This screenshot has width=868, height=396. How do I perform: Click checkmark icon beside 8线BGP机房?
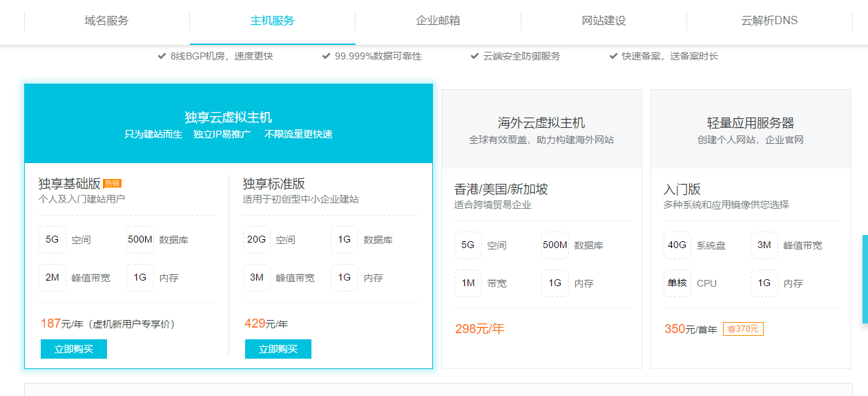click(162, 56)
